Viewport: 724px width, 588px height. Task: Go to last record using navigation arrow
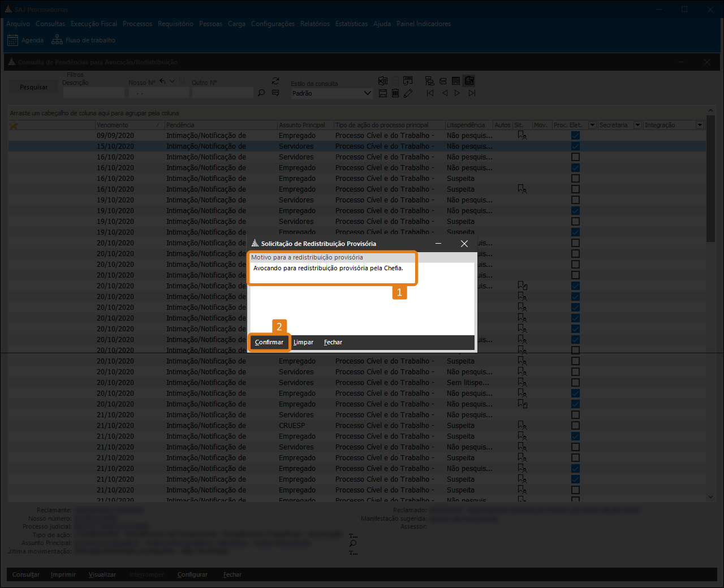point(472,93)
